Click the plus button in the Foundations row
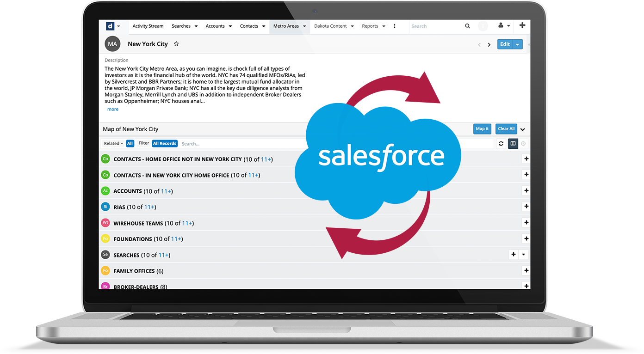 click(x=526, y=238)
